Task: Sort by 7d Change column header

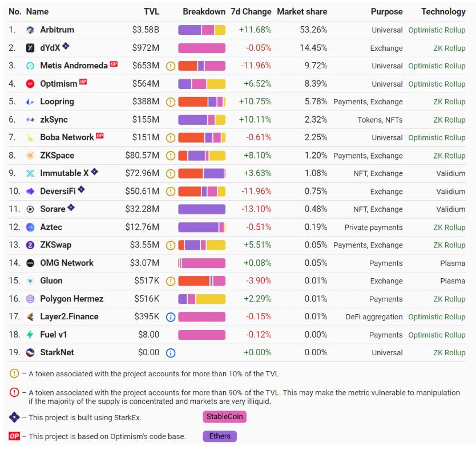Action: pyautogui.click(x=251, y=11)
